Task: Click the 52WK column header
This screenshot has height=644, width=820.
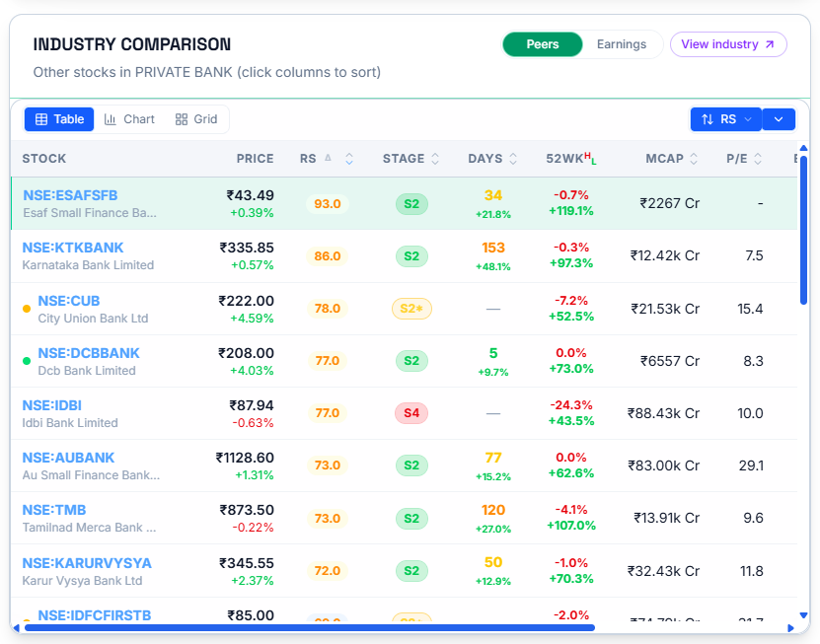Action: [571, 159]
